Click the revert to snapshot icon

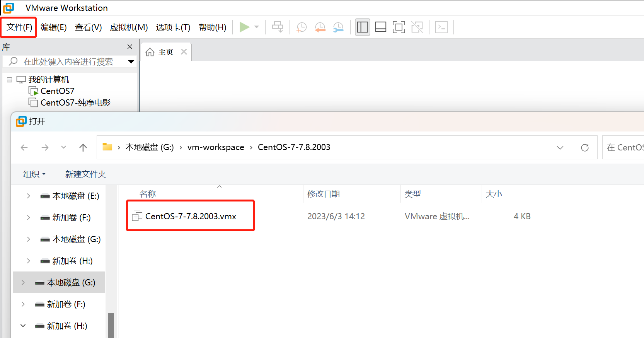[x=320, y=27]
